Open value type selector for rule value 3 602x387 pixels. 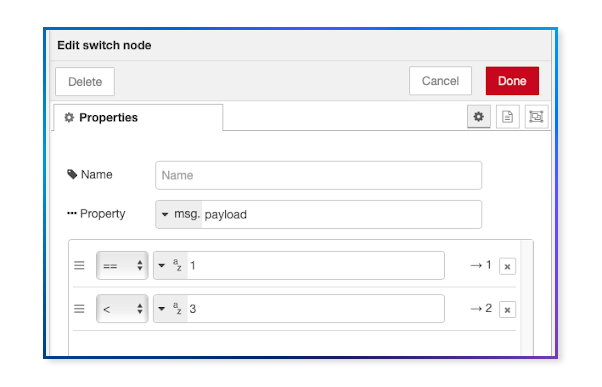click(170, 309)
